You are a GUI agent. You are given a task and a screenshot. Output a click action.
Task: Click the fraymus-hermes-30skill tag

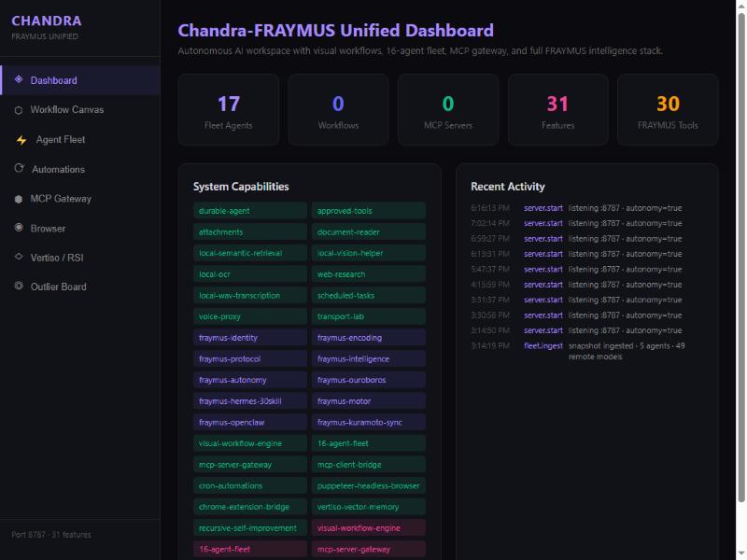pos(250,401)
